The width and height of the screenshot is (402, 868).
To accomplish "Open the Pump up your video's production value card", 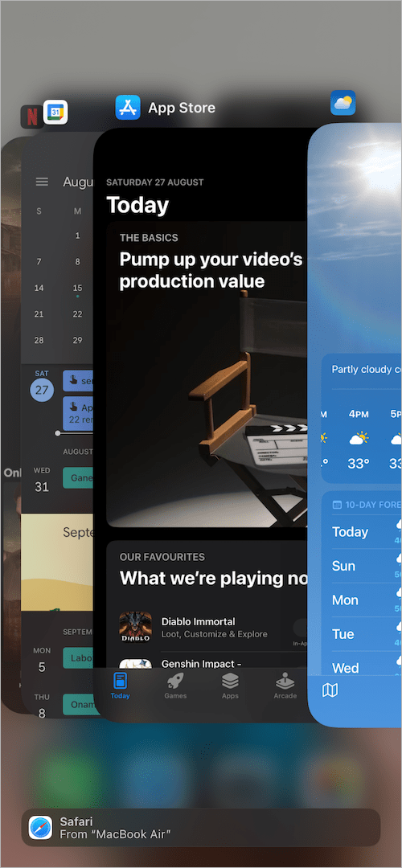I will [207, 375].
